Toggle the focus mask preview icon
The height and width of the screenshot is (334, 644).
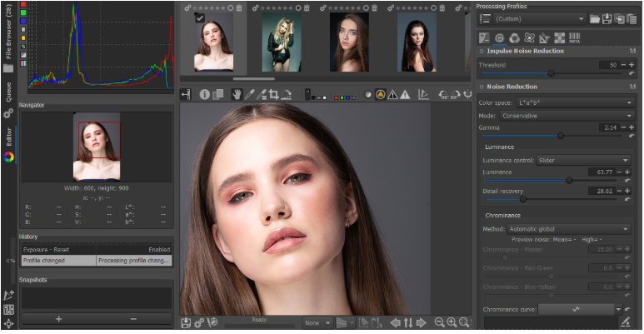click(381, 94)
